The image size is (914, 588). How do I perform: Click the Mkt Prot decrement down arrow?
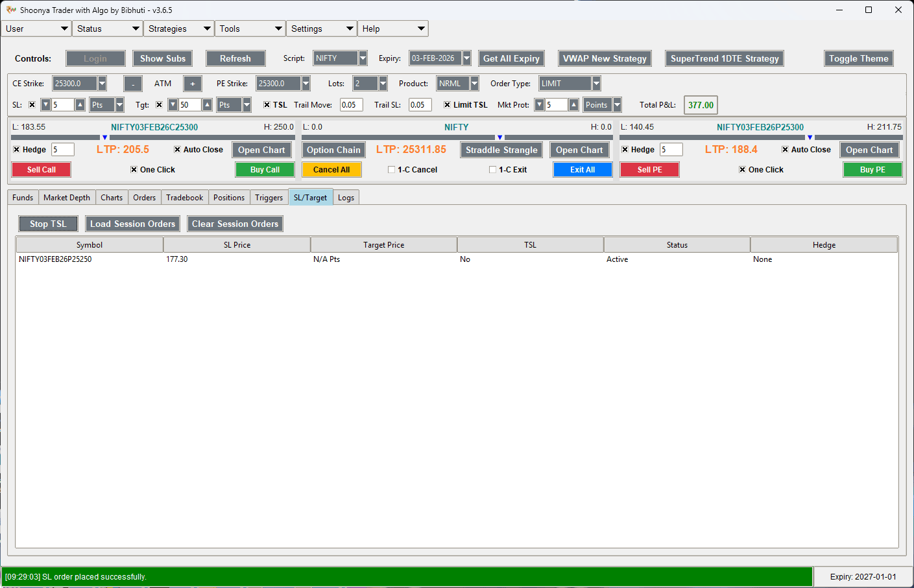tap(539, 104)
